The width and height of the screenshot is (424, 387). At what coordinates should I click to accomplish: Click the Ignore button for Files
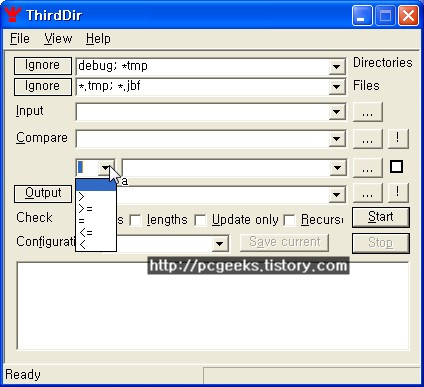click(x=43, y=87)
